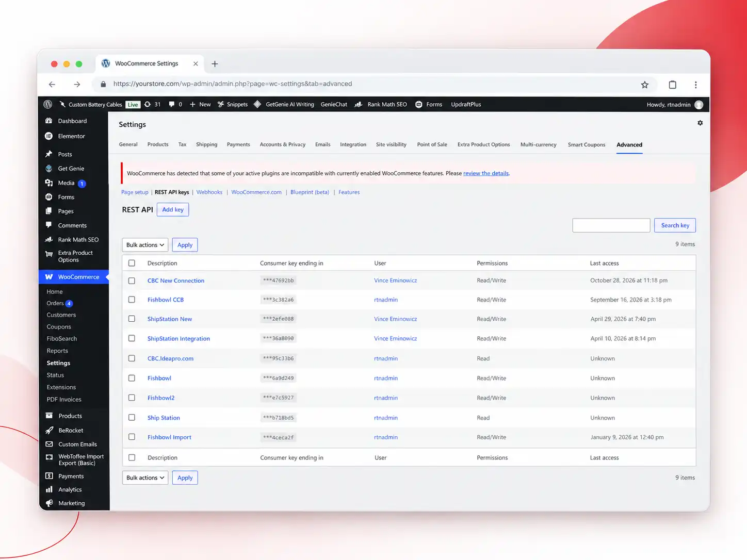Switch to the Shipping settings tab
This screenshot has height=560, width=747.
tap(206, 145)
